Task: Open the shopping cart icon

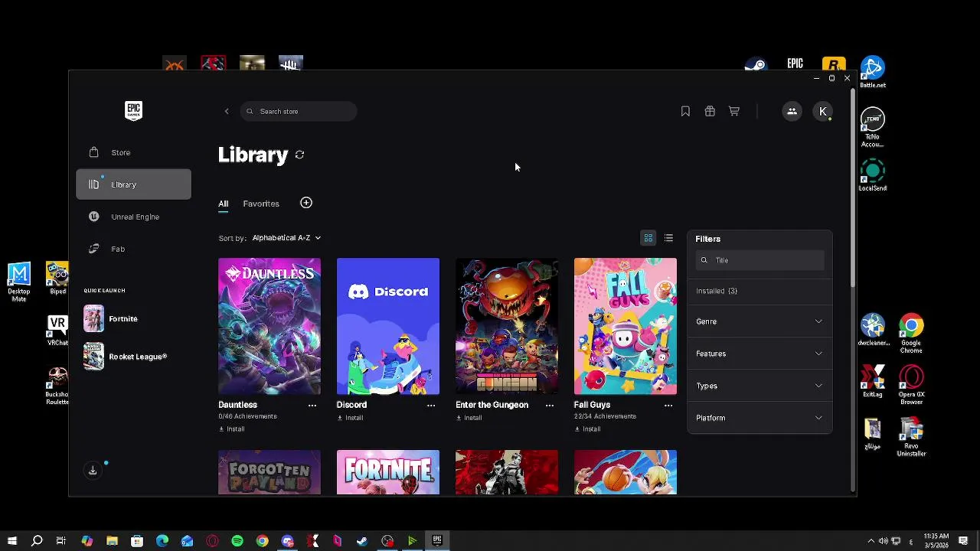Action: 733,112
